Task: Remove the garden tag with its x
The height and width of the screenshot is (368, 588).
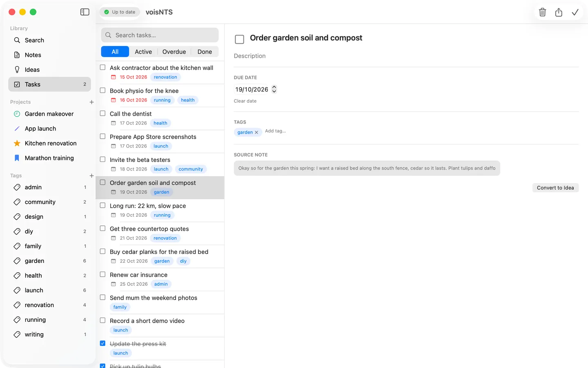Action: (256, 132)
